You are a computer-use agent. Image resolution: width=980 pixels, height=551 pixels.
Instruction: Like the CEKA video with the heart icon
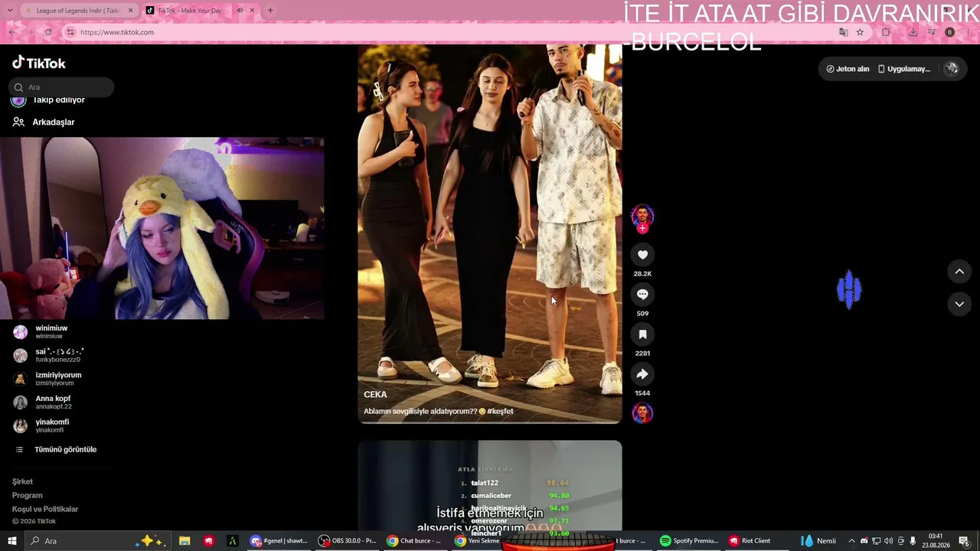642,255
